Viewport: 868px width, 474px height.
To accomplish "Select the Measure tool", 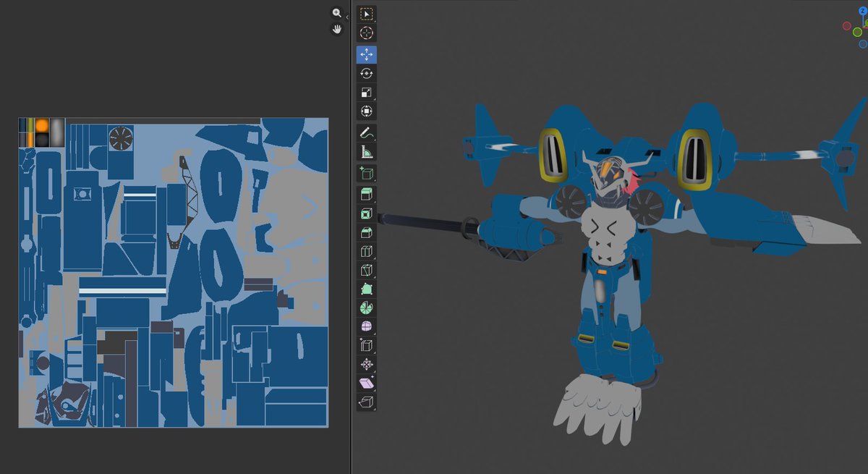I will point(367,152).
